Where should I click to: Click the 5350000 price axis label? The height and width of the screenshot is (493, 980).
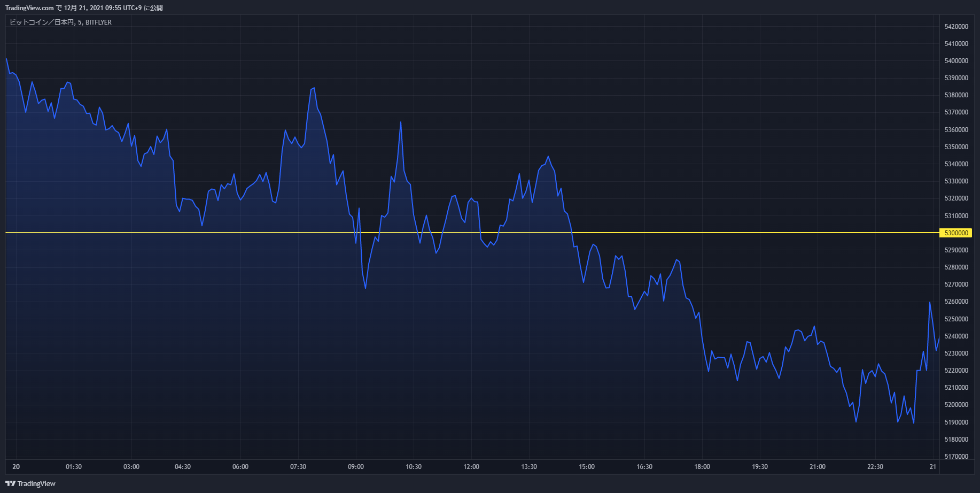956,147
